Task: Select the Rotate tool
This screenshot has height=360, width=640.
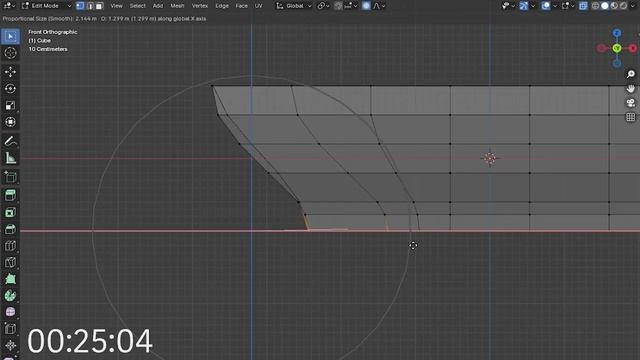Action: (10, 89)
